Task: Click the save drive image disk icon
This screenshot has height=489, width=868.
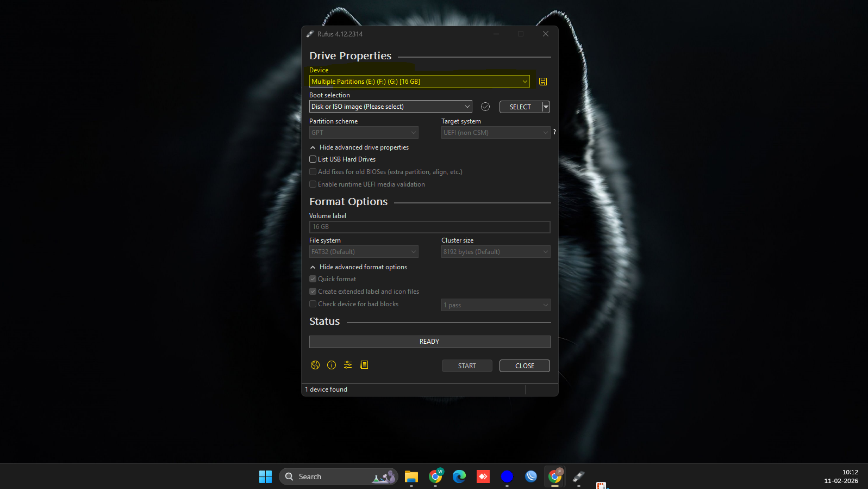Action: coord(542,82)
